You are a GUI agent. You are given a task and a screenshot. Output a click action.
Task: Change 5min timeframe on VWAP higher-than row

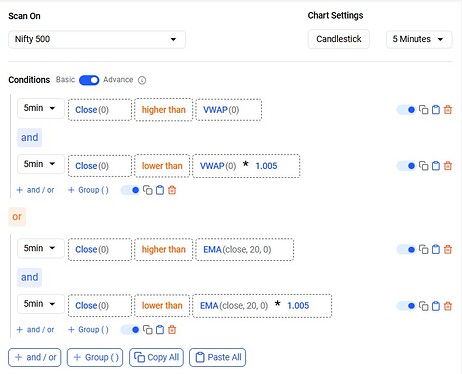tap(41, 108)
